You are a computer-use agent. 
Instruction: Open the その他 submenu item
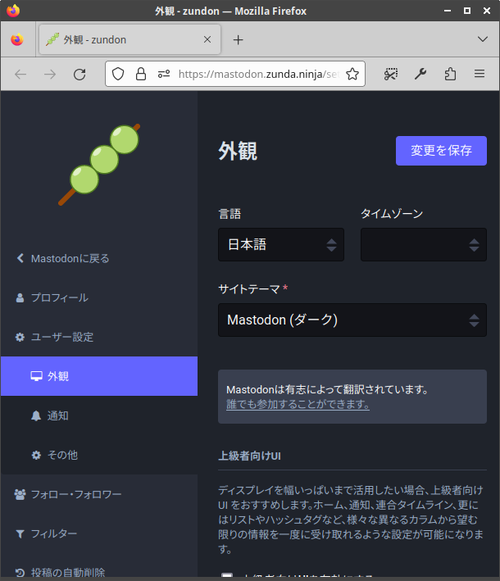(99, 455)
